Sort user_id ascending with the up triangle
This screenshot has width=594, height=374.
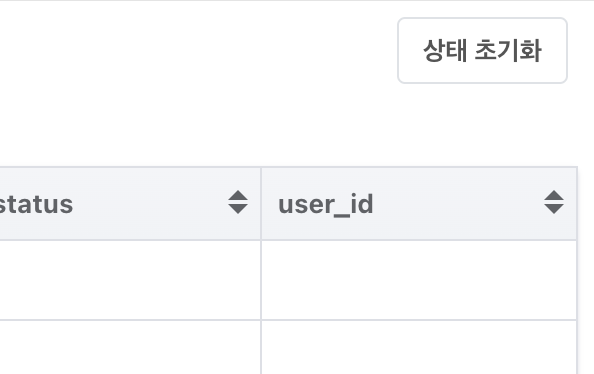[553, 195]
